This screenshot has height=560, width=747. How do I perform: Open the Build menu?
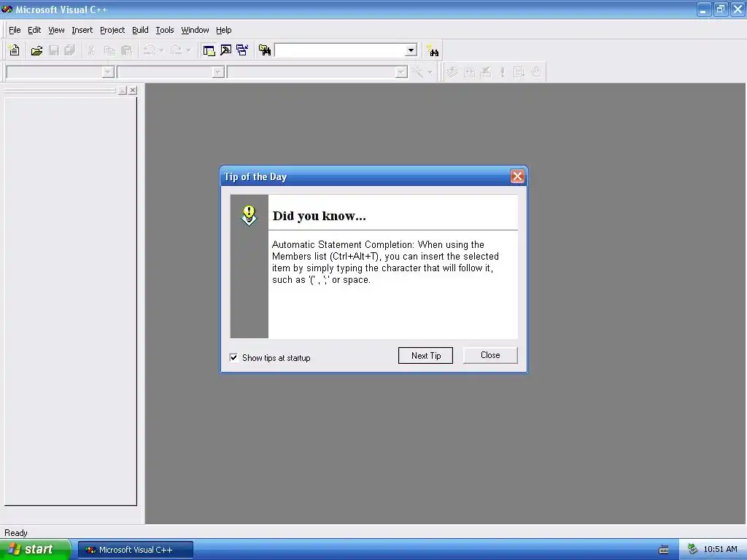click(140, 30)
